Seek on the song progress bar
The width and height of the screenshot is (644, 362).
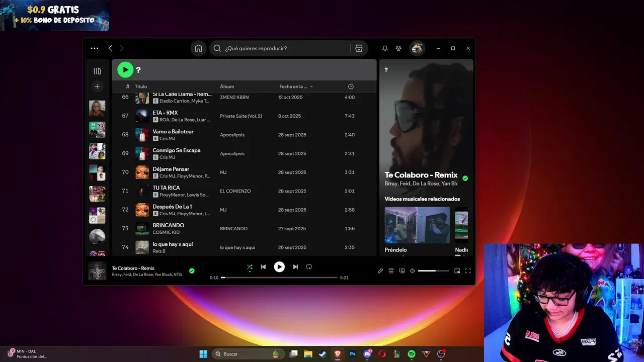279,278
